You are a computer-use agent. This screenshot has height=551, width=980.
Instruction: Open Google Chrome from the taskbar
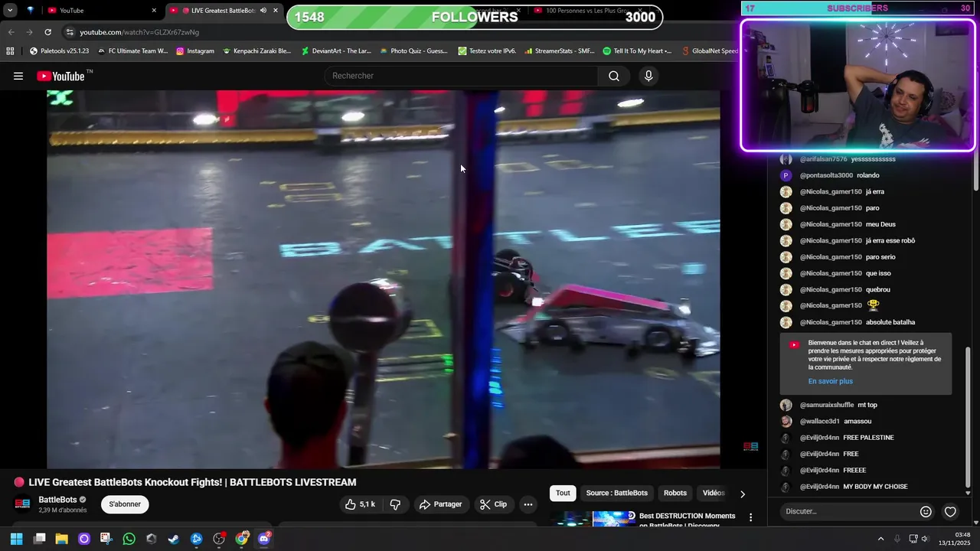tap(242, 539)
